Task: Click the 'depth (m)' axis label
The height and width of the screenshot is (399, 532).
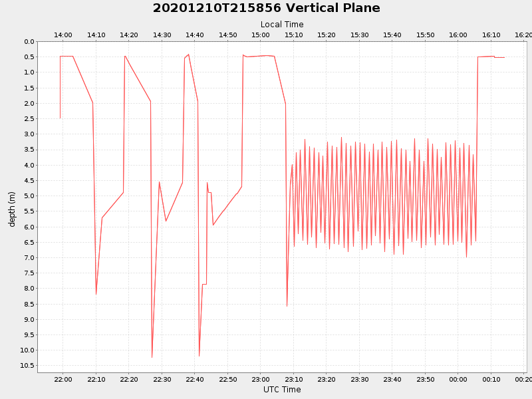Action: pyautogui.click(x=12, y=209)
